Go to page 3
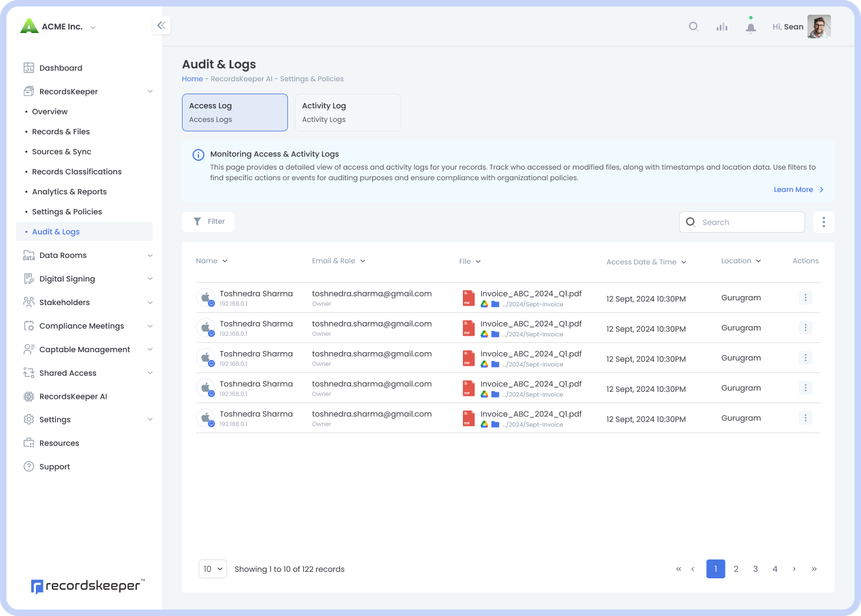 point(756,569)
